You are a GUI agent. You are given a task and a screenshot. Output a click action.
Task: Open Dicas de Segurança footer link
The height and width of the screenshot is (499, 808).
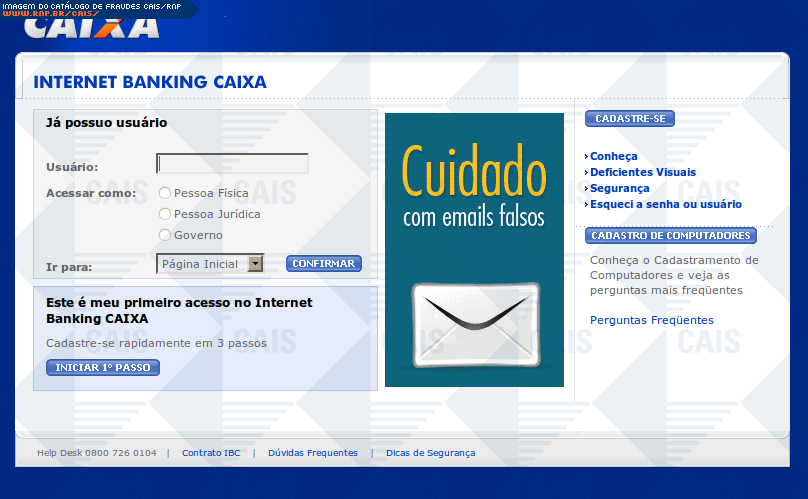click(x=431, y=453)
